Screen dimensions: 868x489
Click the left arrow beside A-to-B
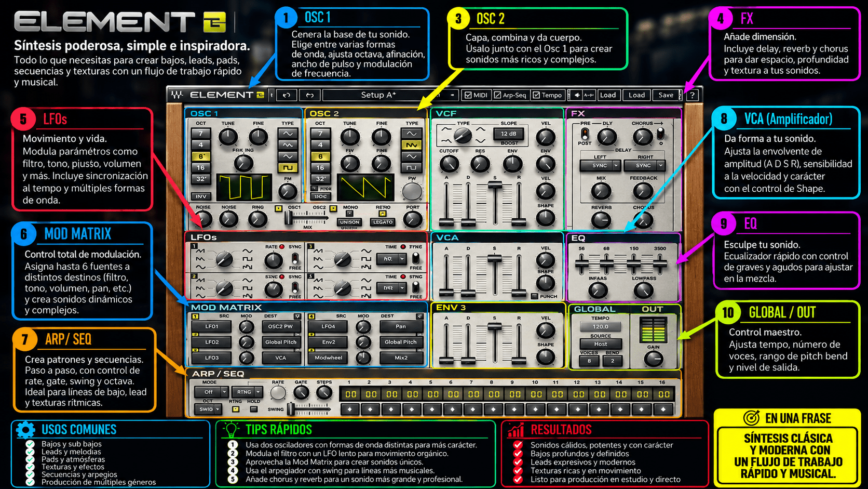click(576, 95)
